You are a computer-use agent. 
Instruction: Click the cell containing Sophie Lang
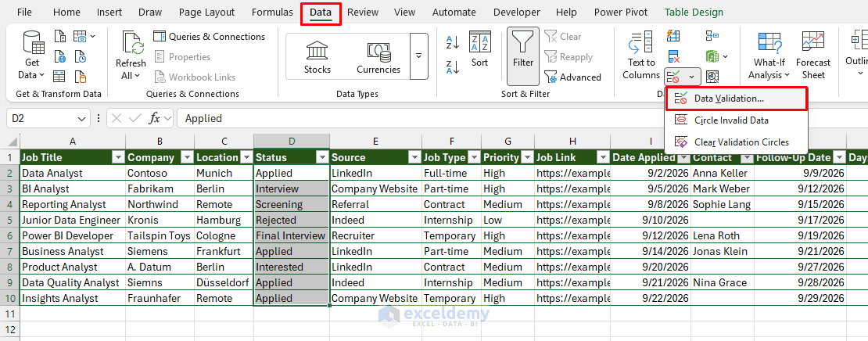click(722, 204)
